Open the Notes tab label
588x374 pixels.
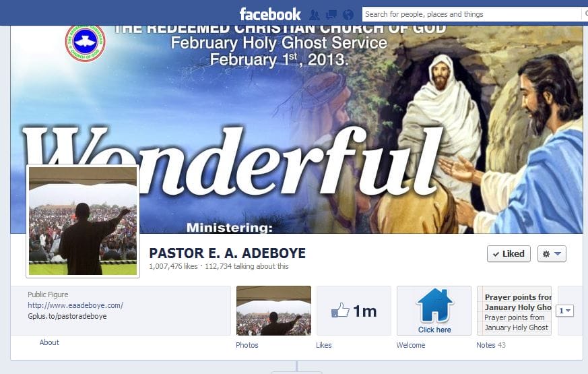[486, 345]
